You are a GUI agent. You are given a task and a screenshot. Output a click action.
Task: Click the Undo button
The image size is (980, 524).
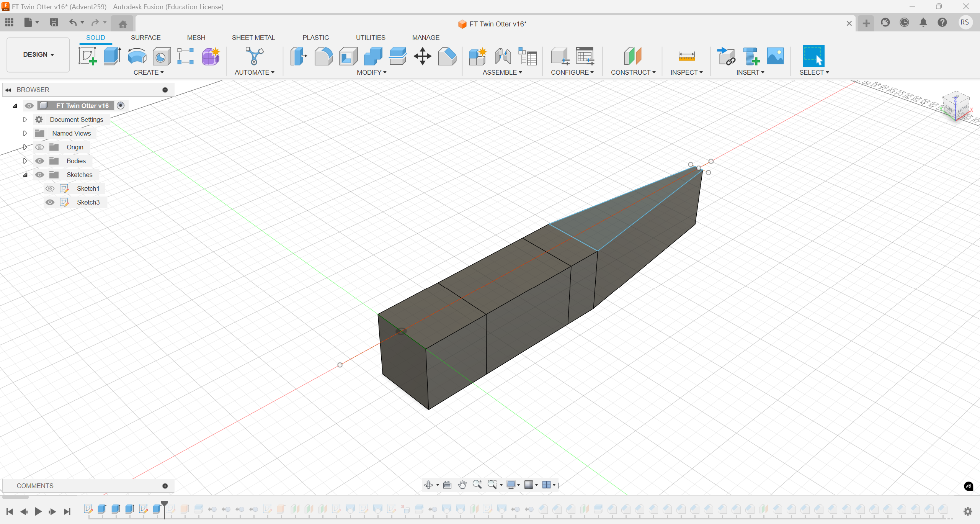(x=73, y=22)
